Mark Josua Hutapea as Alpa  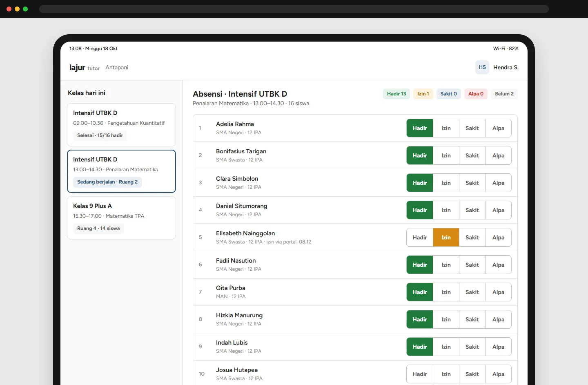pos(498,374)
